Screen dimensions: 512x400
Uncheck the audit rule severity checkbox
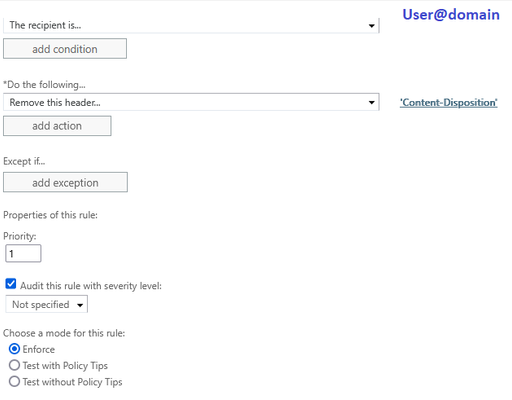(x=11, y=284)
